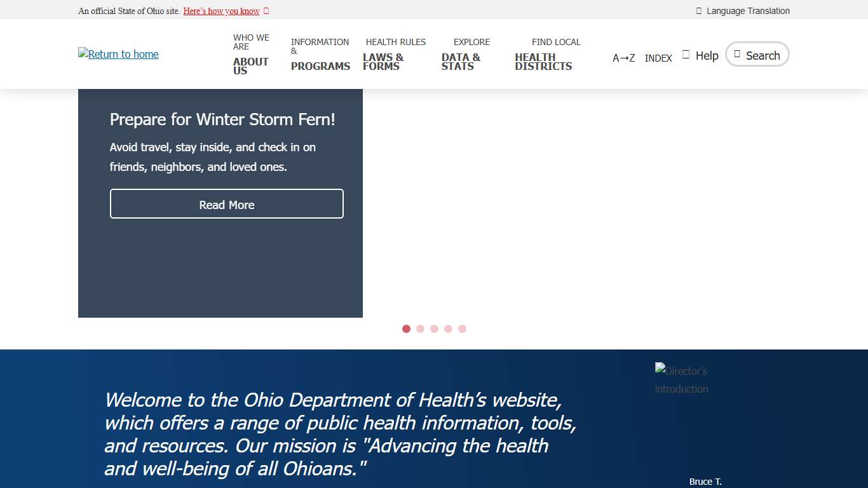Advance the banner using the second indicator dot
868x488 pixels.
click(420, 329)
